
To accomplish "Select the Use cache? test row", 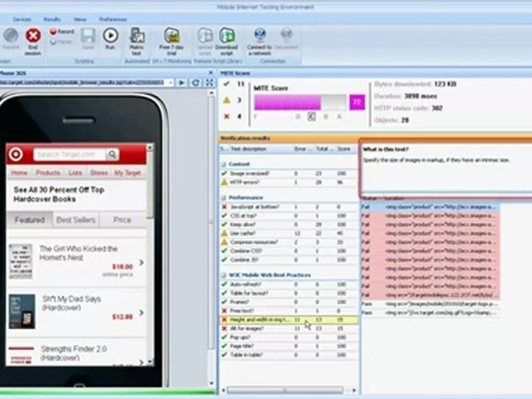I will click(x=288, y=233).
